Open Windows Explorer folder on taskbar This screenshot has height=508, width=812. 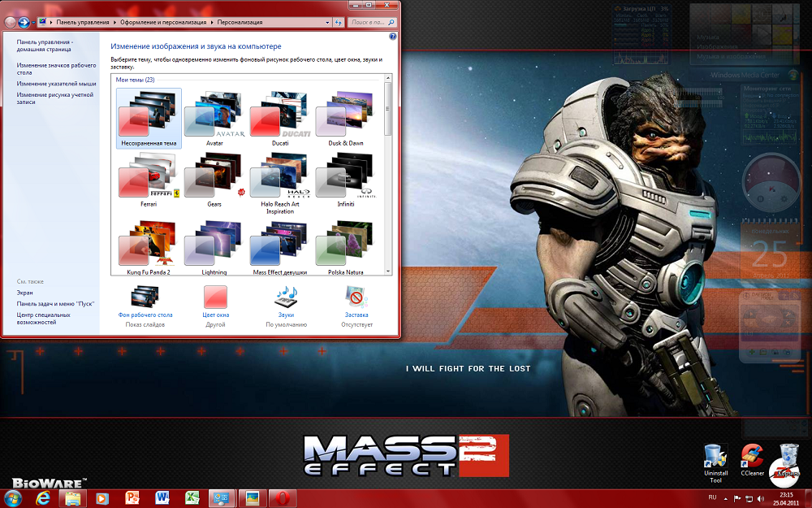pos(72,499)
